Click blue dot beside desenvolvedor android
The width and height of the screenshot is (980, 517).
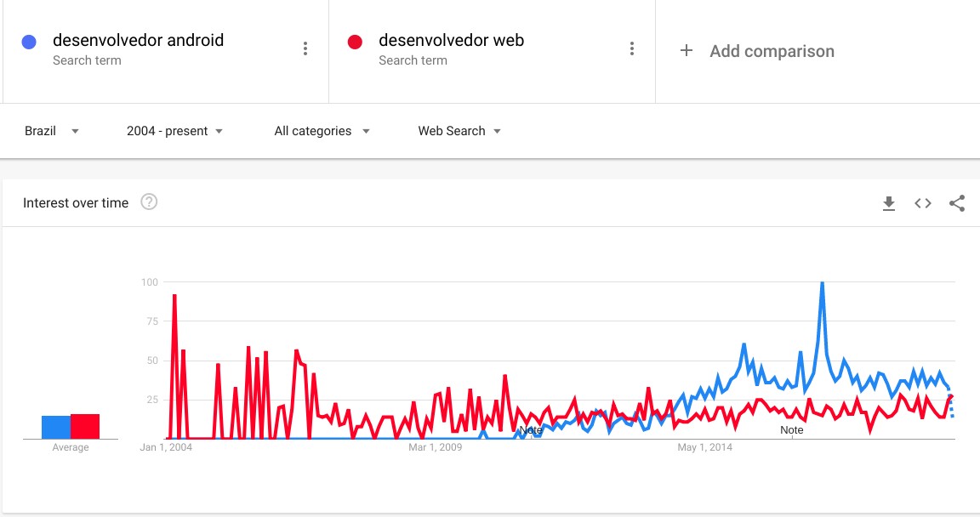coord(29,42)
